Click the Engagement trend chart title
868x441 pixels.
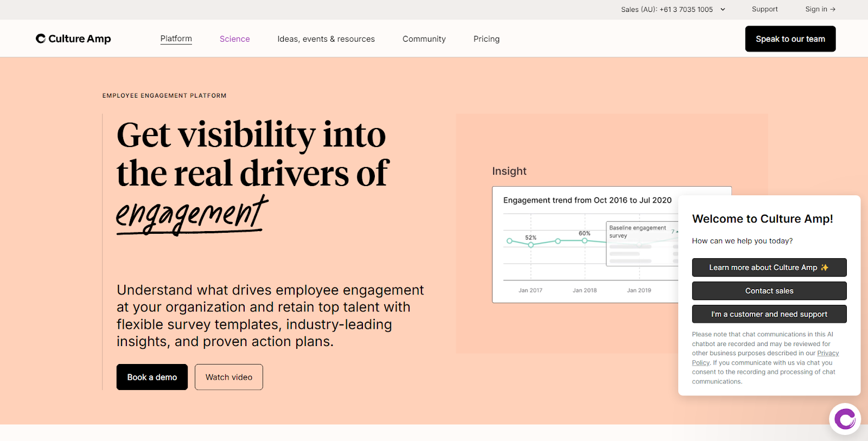[588, 200]
